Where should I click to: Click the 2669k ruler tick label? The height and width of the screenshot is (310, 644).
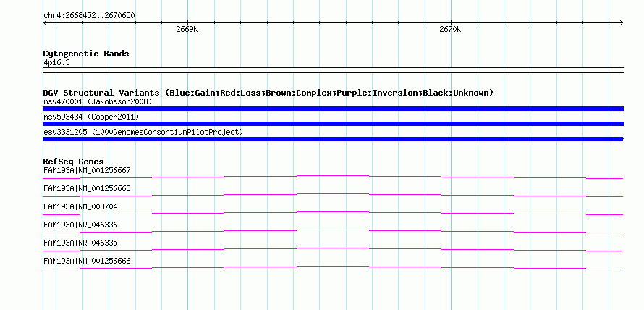click(x=187, y=29)
